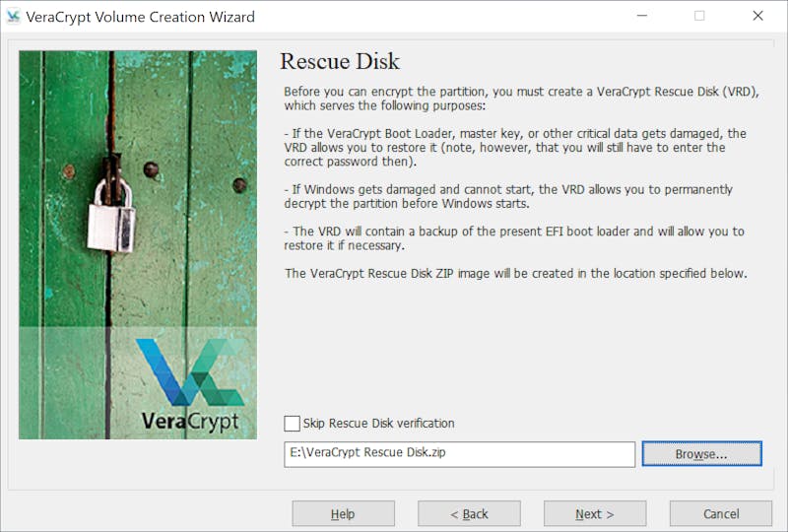Click the text about EFI boot loader backup

[x=513, y=238]
